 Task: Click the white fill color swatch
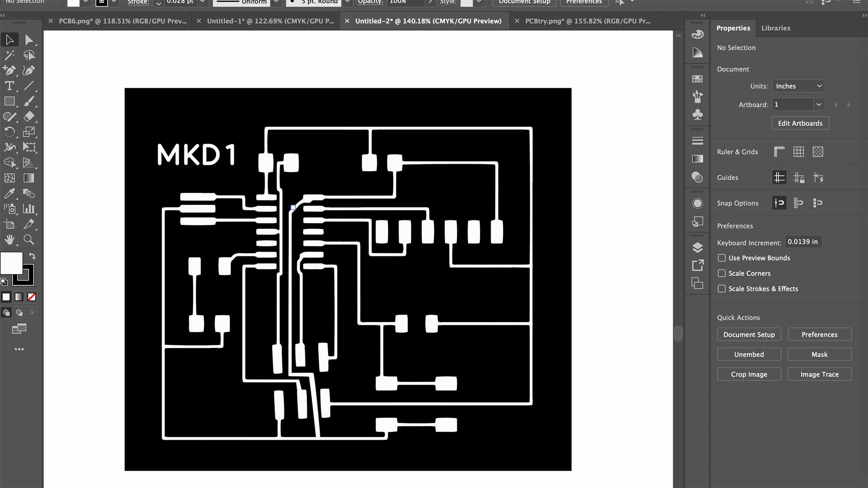tap(12, 263)
